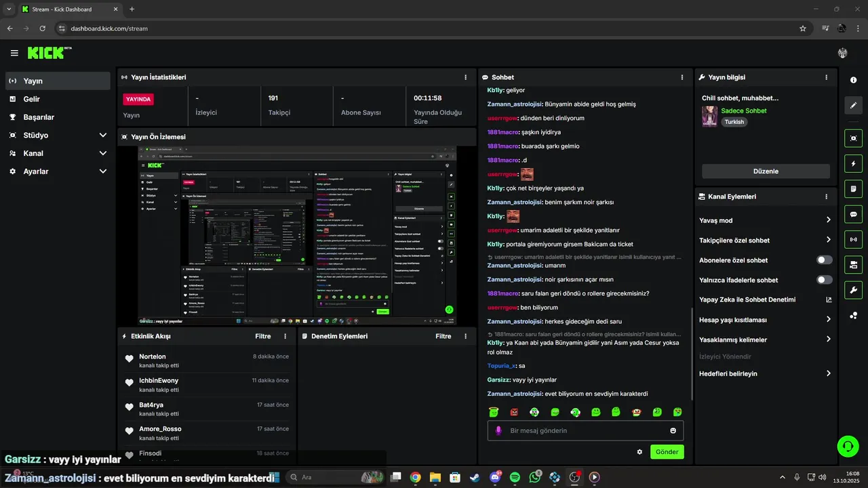
Task: Click the info icon in the right sidebar
Action: [x=853, y=80]
